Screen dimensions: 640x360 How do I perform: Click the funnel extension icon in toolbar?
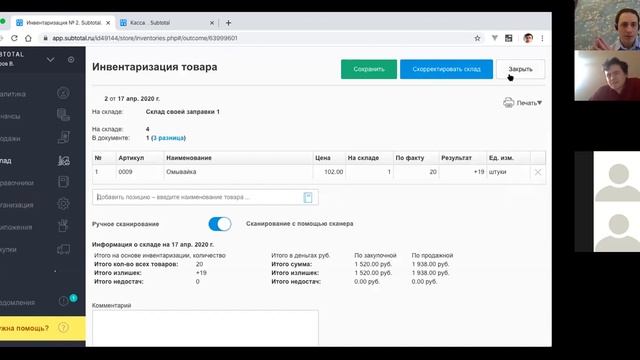coord(494,38)
